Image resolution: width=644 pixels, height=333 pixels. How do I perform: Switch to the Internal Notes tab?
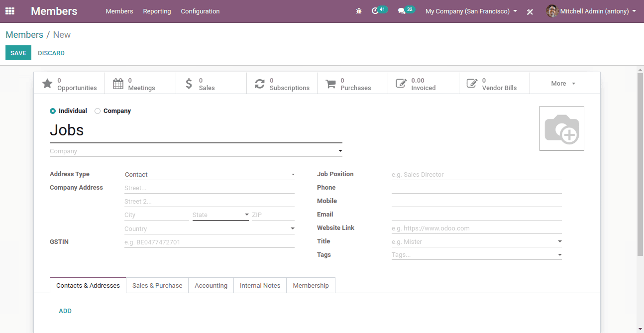[260, 286]
